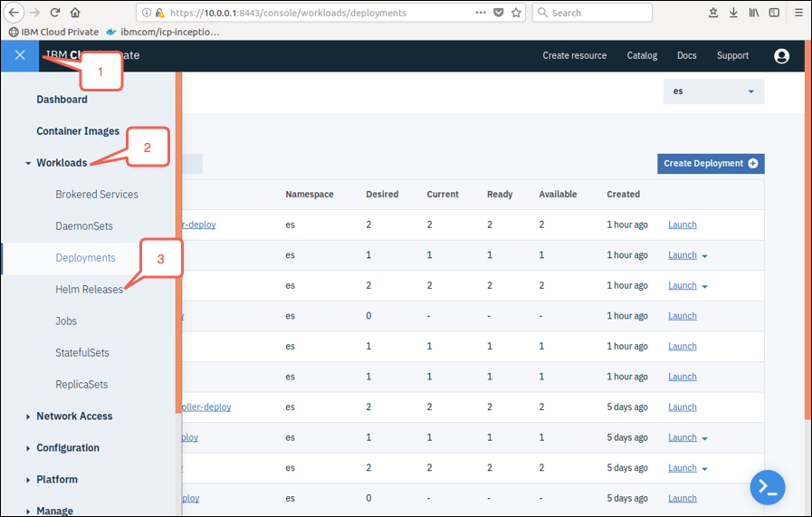Screen dimensions: 812x517
Task: Click the Current column header
Action: (x=443, y=195)
